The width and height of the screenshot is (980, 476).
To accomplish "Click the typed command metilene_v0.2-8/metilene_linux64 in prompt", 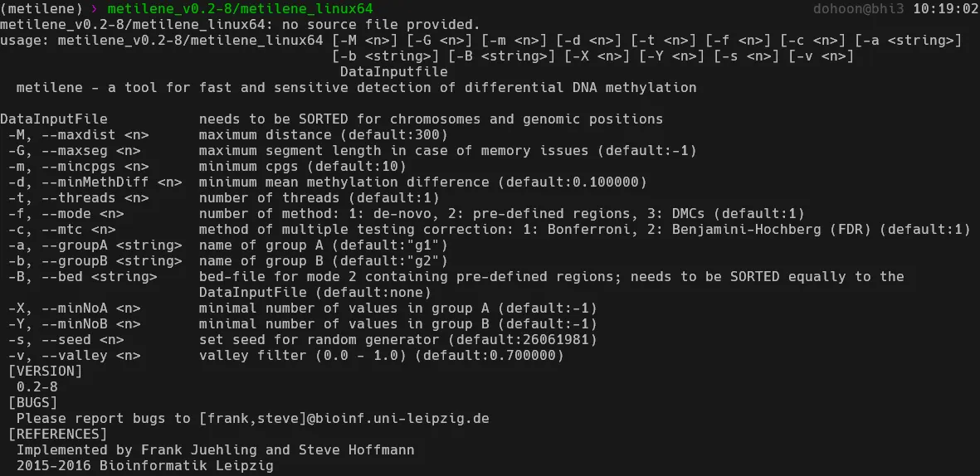I will pos(241,8).
